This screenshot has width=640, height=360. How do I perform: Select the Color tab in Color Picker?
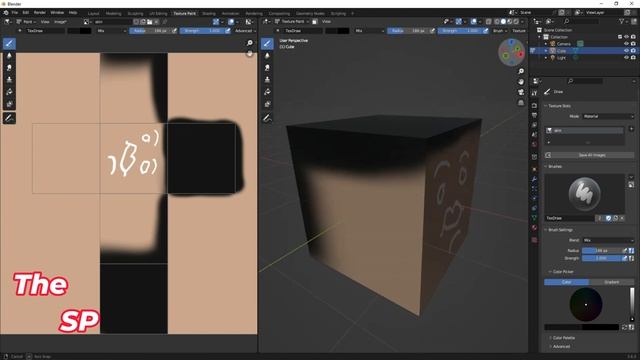567,282
